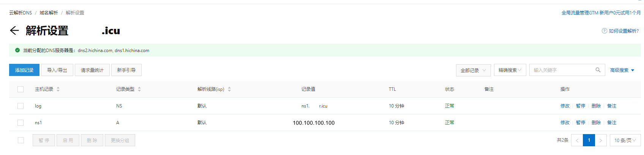Viewport: 644px width, 155px height.
Task: Toggle the select-all header checkbox
Action: point(21,89)
